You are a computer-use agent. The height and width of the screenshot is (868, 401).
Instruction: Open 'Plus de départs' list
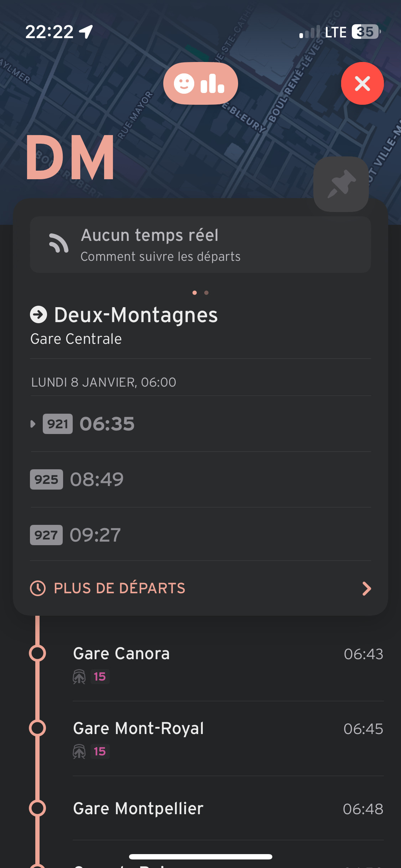pyautogui.click(x=120, y=588)
